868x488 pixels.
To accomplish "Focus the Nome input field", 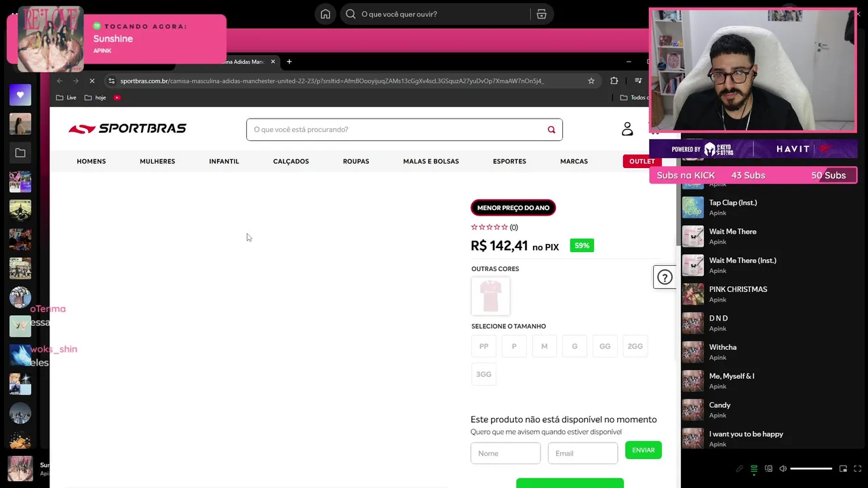I will pos(506,453).
